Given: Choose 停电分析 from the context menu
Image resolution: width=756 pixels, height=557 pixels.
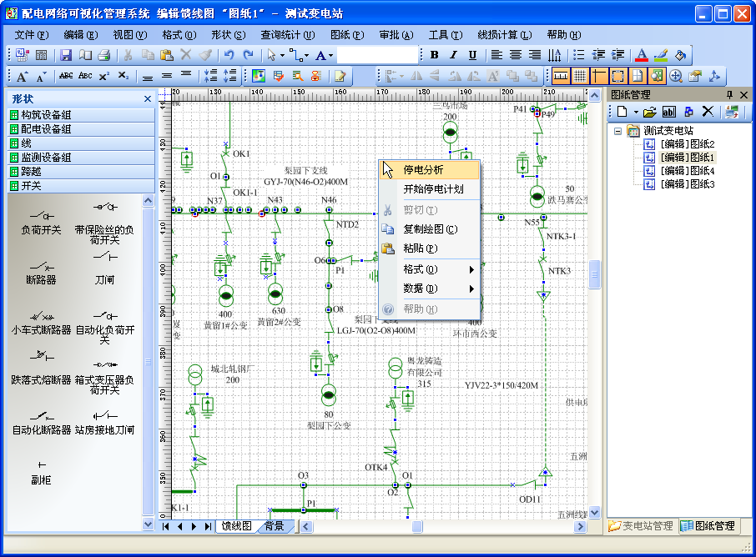Looking at the screenshot, I should pos(423,169).
